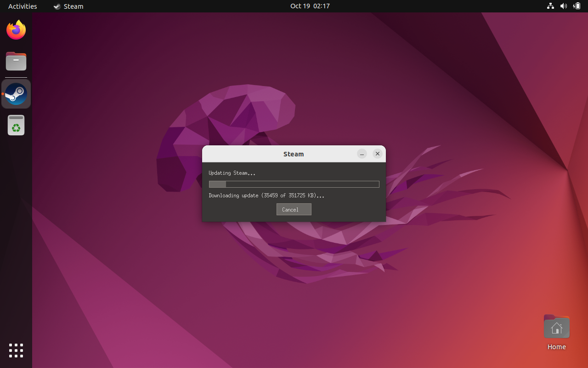Open the Trash from the dock

click(16, 125)
